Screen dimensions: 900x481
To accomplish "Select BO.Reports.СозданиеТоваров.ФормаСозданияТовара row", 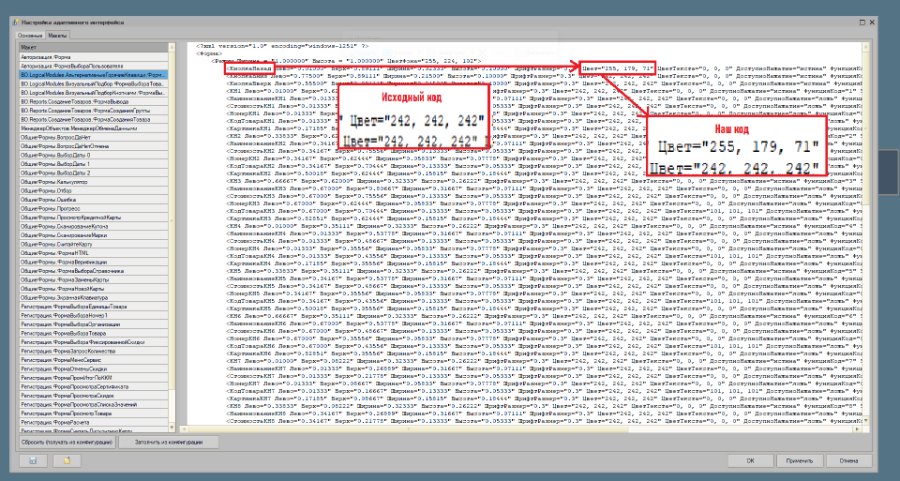I will pyautogui.click(x=94, y=119).
